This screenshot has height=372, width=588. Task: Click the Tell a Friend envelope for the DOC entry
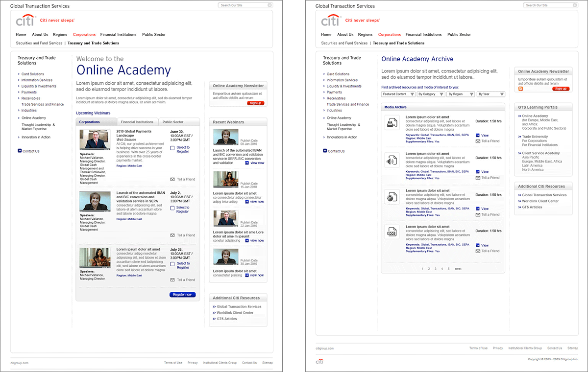click(478, 251)
